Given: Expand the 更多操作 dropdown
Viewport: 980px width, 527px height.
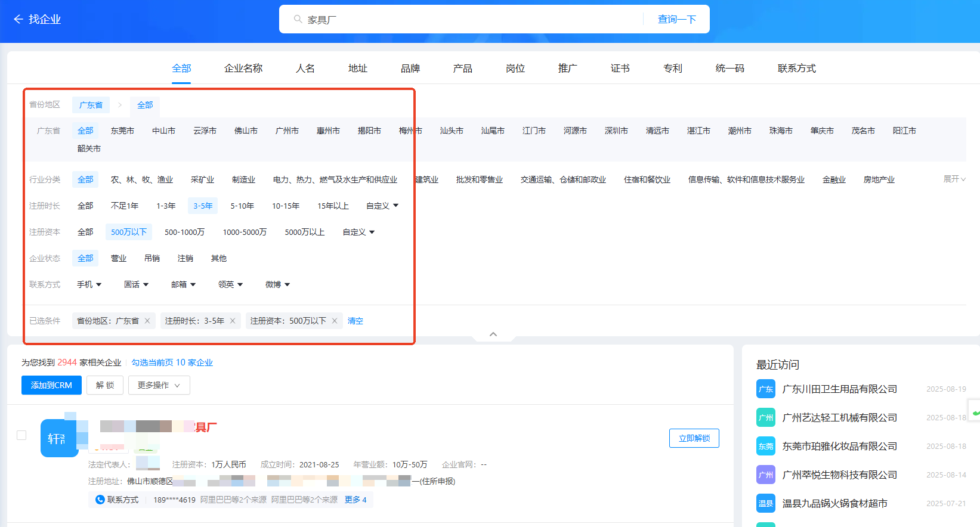Looking at the screenshot, I should point(158,385).
